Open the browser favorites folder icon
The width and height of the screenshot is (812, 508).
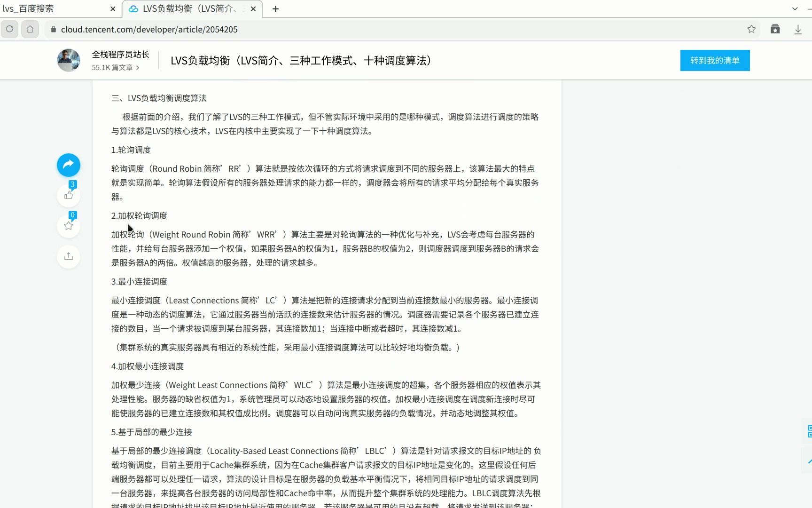[x=775, y=29]
